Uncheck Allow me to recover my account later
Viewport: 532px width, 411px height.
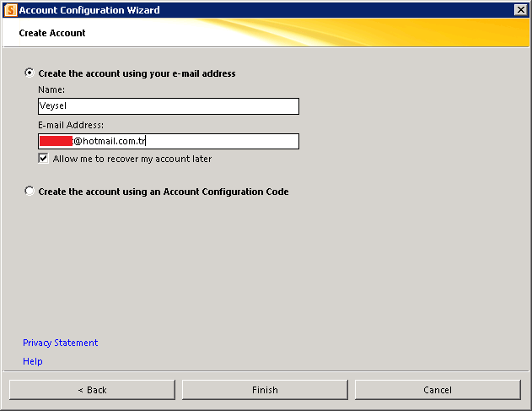pyautogui.click(x=43, y=159)
